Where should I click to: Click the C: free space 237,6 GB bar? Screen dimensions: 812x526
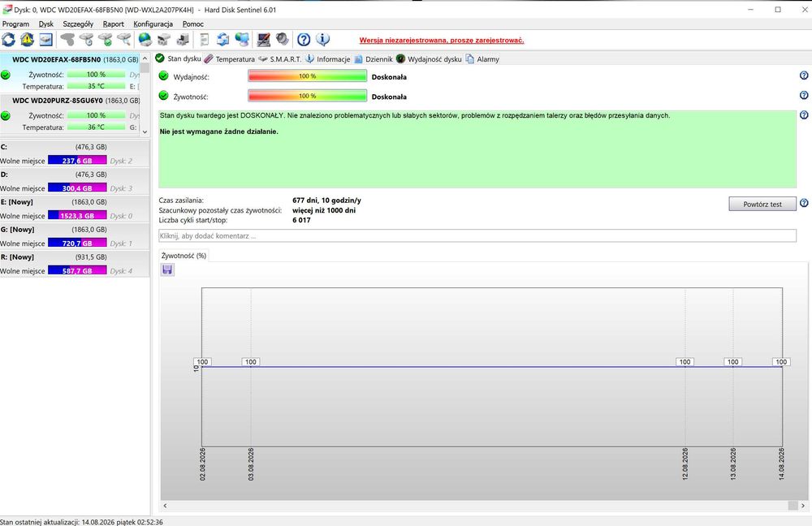click(77, 161)
